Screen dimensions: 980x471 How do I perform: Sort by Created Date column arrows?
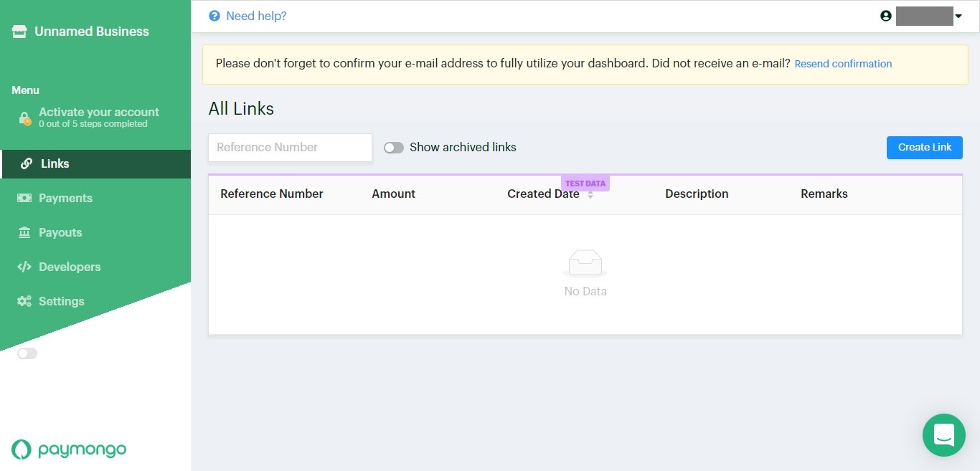point(590,194)
